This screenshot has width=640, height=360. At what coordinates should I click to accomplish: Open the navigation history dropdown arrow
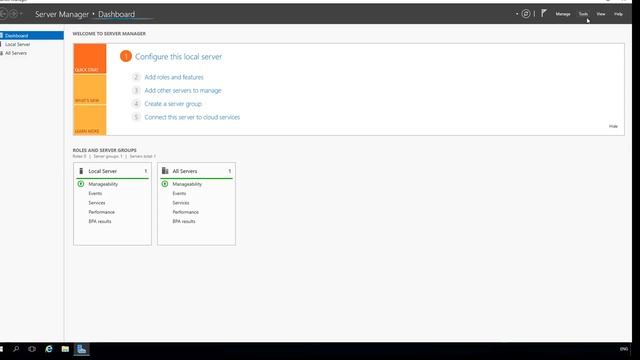pos(21,14)
